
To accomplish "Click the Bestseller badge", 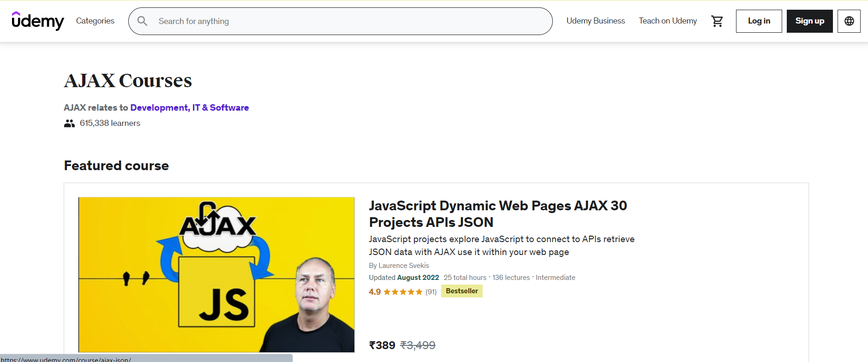I will 461,291.
